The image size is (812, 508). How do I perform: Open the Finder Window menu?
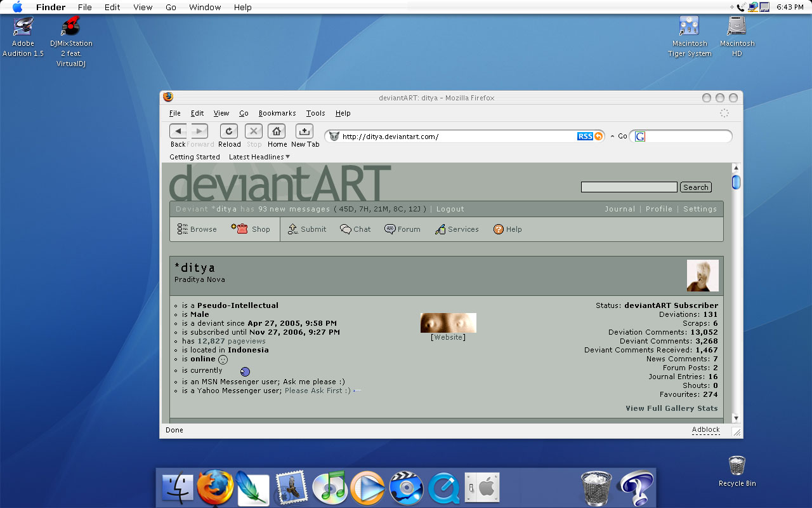click(205, 7)
